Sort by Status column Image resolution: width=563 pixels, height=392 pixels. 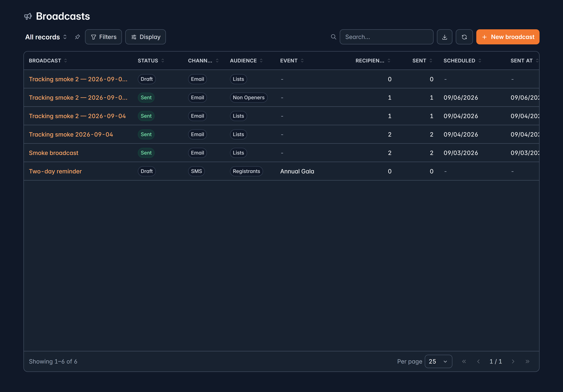(x=151, y=61)
